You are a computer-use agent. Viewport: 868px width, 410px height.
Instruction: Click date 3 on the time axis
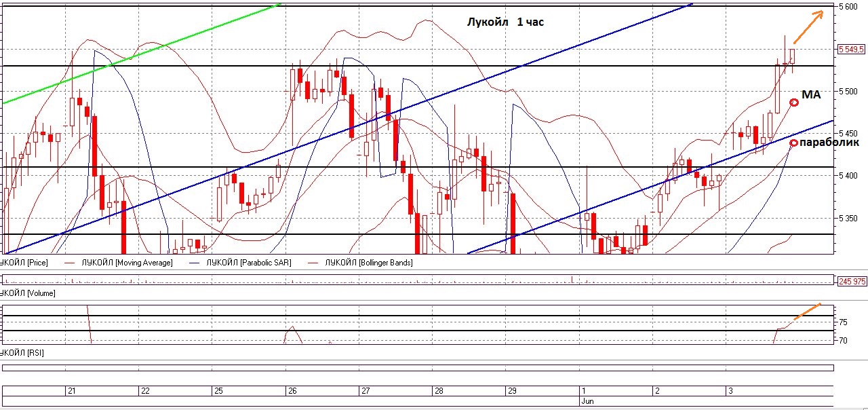(730, 391)
